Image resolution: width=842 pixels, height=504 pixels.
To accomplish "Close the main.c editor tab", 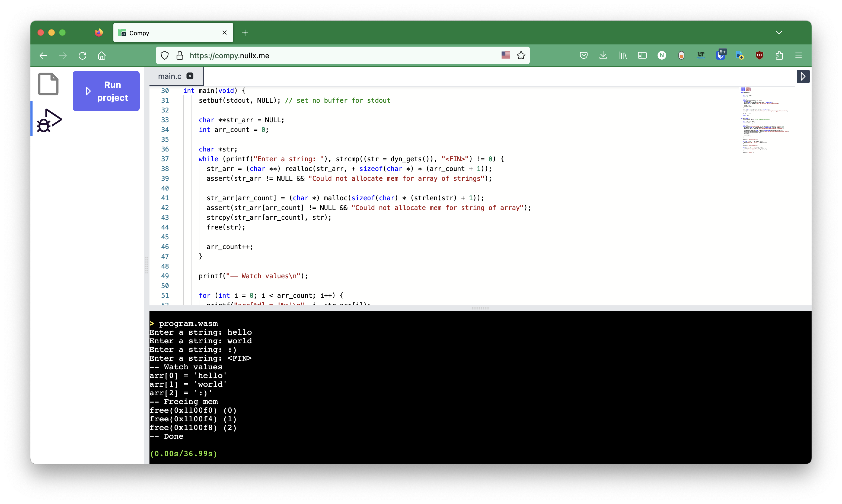I will pos(190,76).
